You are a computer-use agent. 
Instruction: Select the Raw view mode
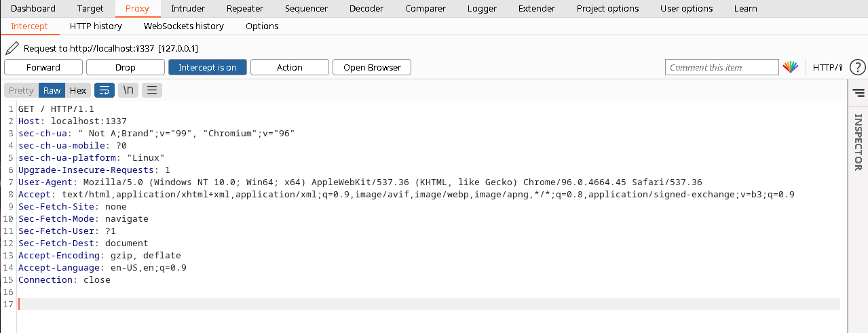pos(52,90)
